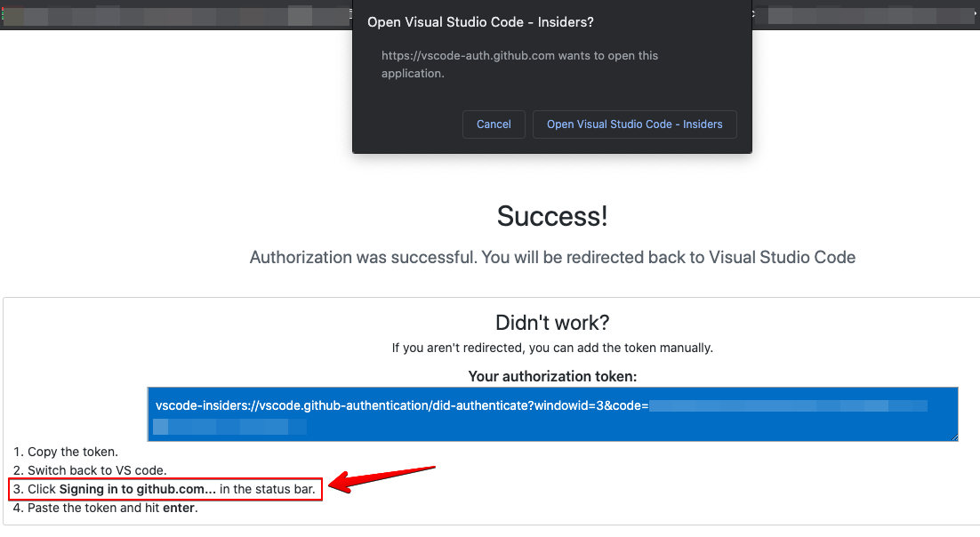This screenshot has height=537, width=980.
Task: Click the red-boxed step about Signing in to github.com
Action: (x=165, y=489)
